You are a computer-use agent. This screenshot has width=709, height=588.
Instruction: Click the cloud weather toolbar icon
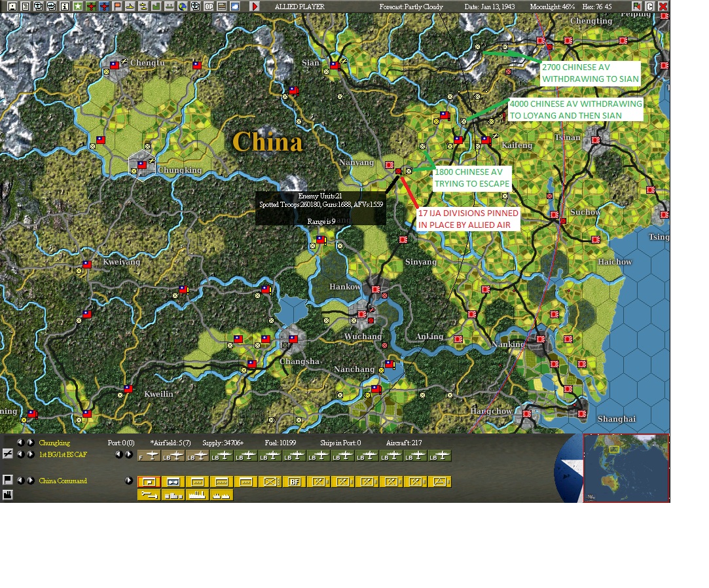click(234, 7)
